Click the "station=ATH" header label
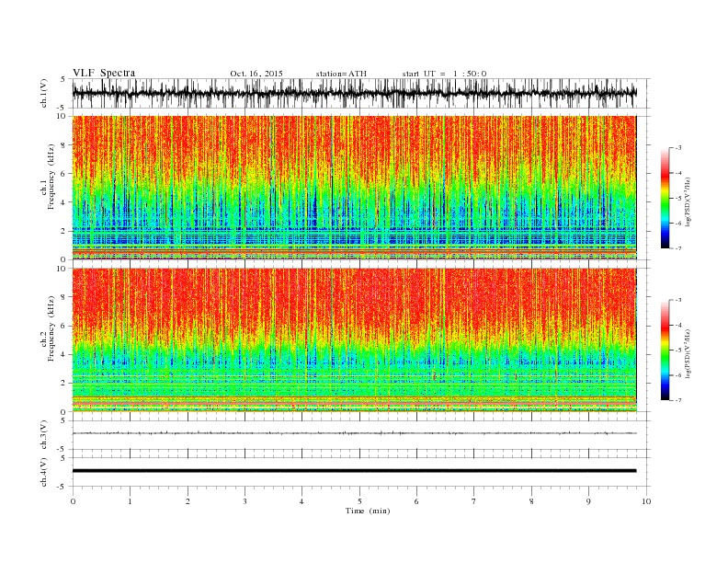Image resolution: width=728 pixels, height=563 pixels. click(x=341, y=74)
